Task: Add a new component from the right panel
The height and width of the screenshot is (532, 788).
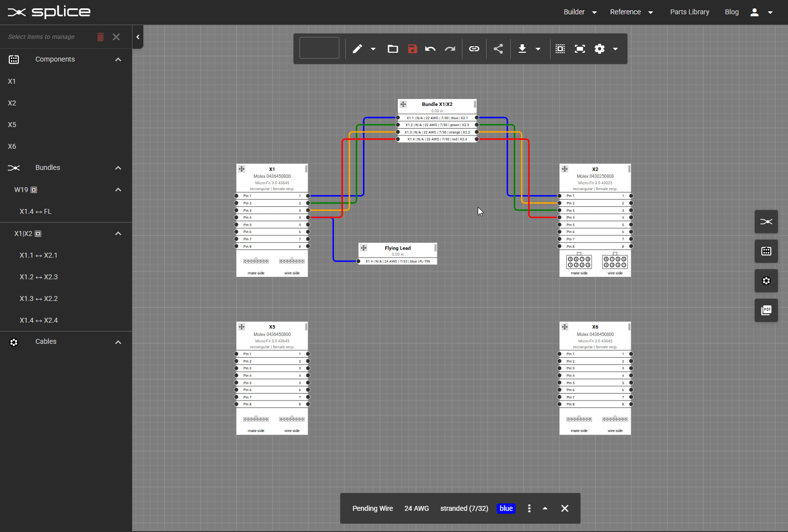Action: point(766,251)
